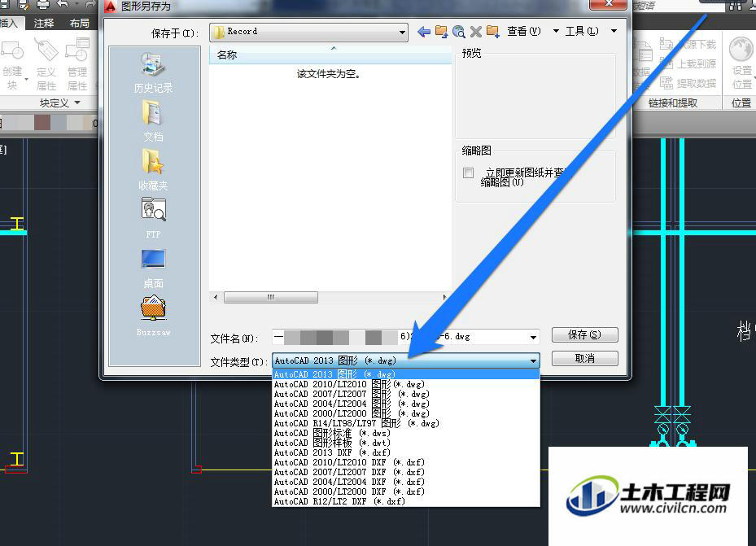The height and width of the screenshot is (546, 756).
Task: Choose AutoCAD 图形标准 (*.dws)
Action: click(x=406, y=433)
